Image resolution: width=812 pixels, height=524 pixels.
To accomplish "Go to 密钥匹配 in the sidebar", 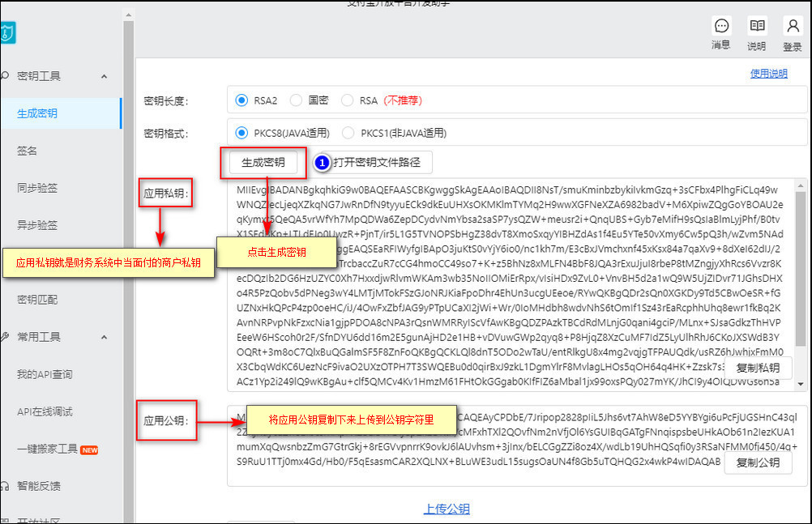I will pos(37,300).
